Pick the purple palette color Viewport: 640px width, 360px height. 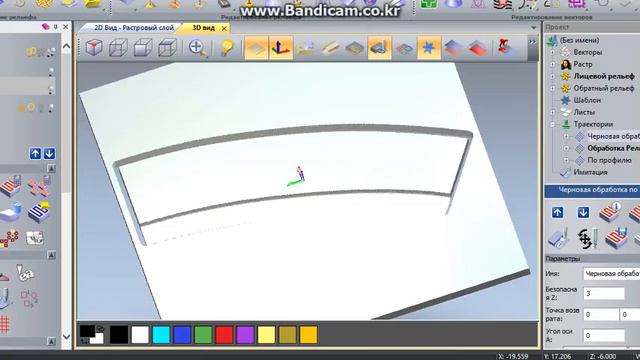pos(245,335)
